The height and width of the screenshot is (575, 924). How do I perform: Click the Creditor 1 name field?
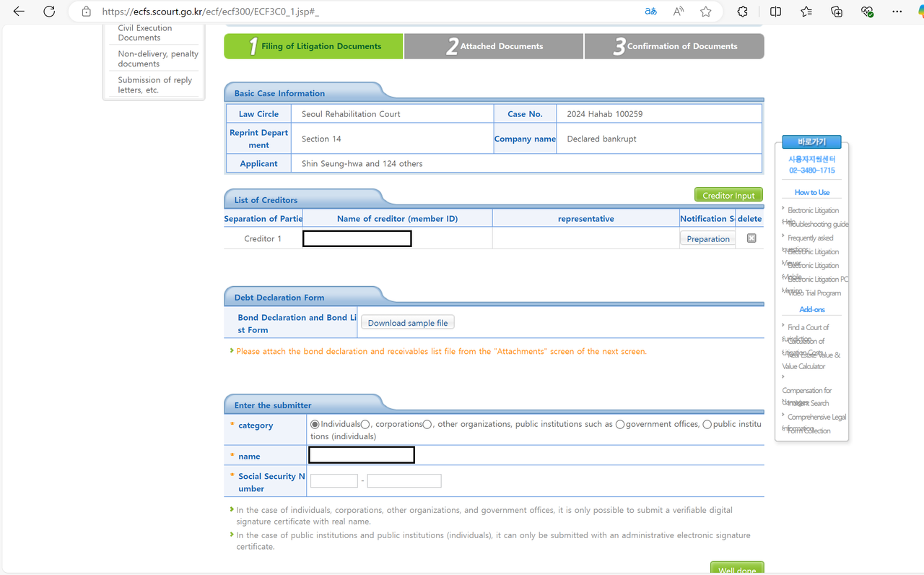357,238
